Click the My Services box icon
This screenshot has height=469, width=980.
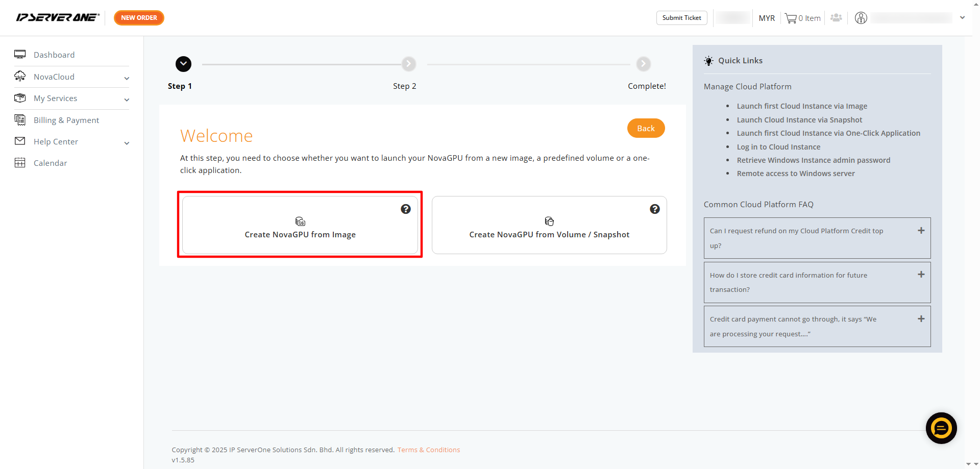(20, 97)
